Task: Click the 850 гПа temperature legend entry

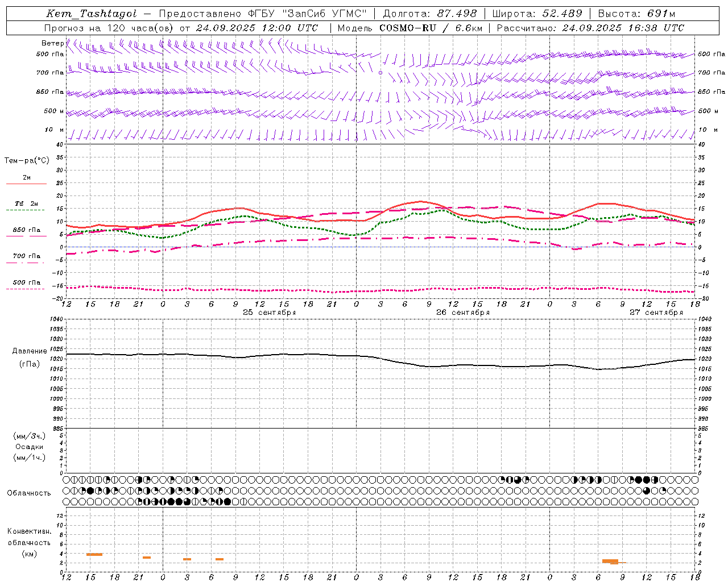Action: 27,232
